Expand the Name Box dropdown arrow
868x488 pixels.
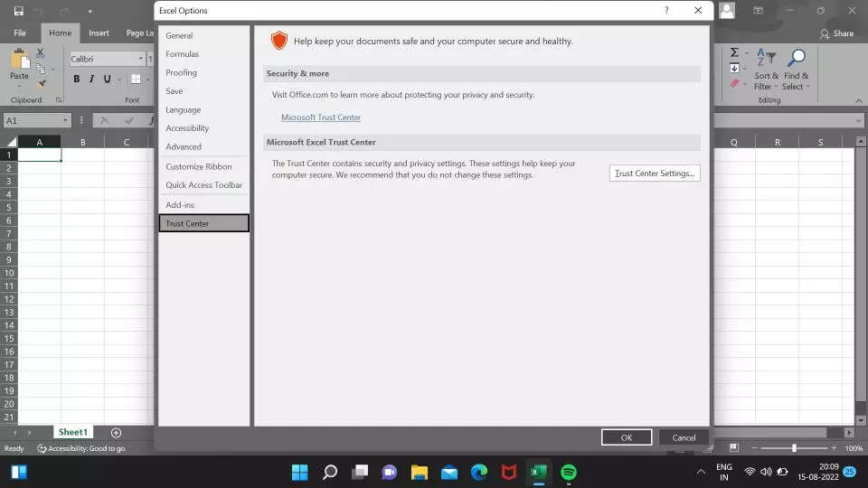pyautogui.click(x=65, y=120)
